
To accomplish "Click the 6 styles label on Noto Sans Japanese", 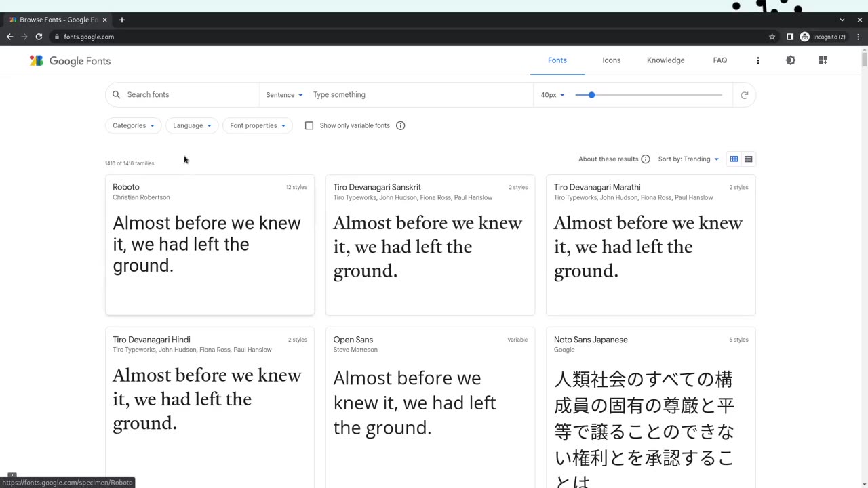I will [x=738, y=340].
